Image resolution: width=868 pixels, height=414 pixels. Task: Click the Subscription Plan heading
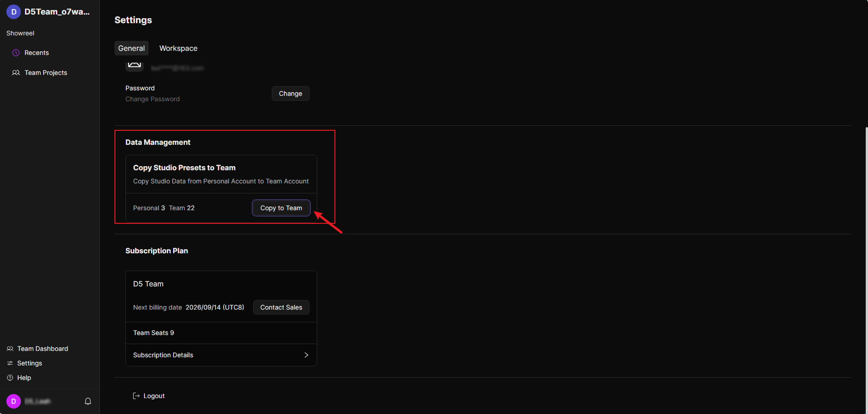coord(157,251)
